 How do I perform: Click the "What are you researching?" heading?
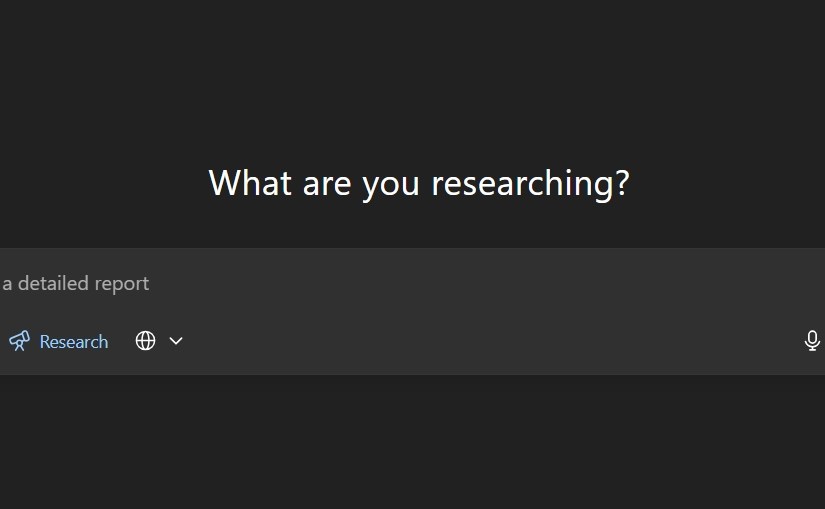click(x=418, y=183)
